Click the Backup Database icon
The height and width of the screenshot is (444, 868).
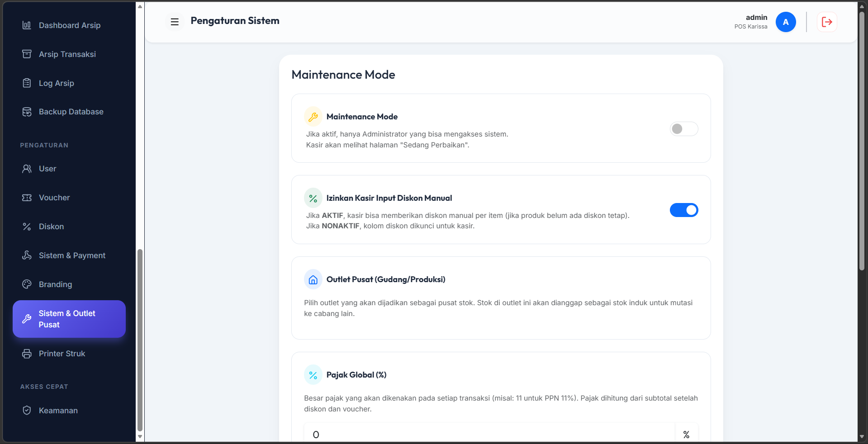(x=27, y=112)
